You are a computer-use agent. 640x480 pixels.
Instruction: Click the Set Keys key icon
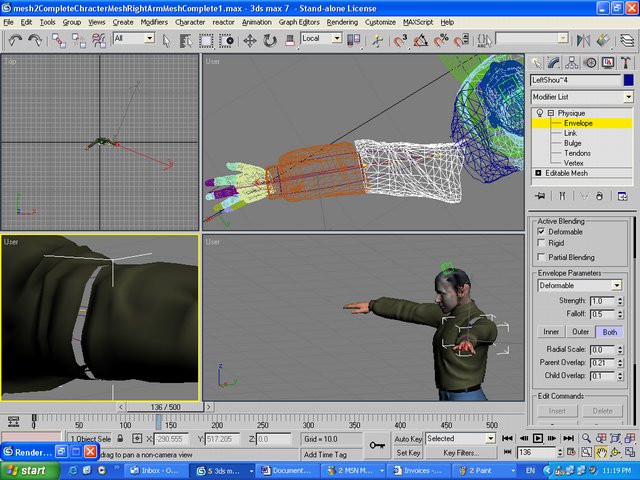pos(378,445)
